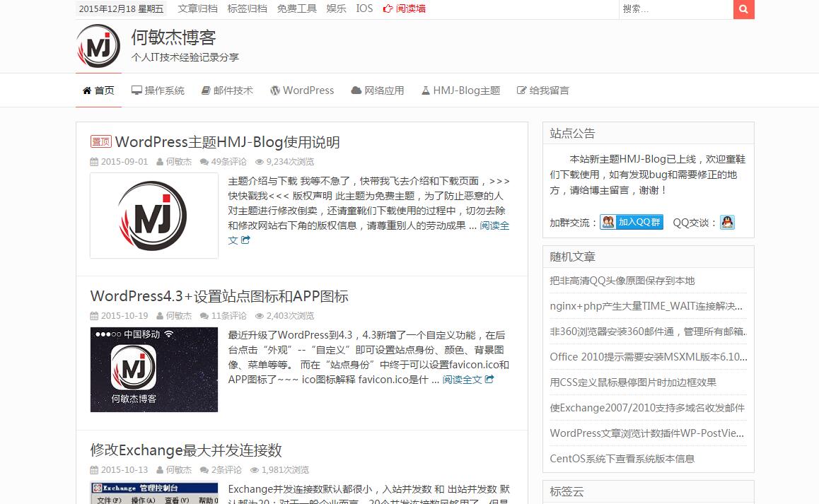Click share icon after 阅读全文 in favicon post
The image size is (819, 504).
489,379
